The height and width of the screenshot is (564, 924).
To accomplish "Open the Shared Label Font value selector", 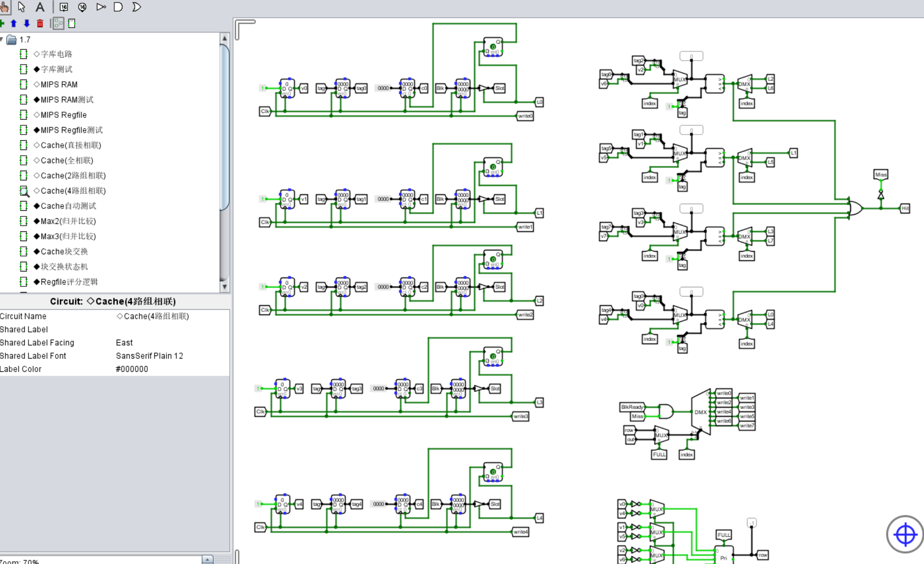I will point(171,355).
